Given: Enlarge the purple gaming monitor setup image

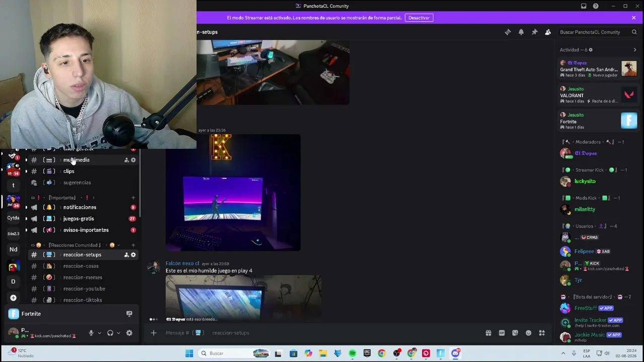Looking at the screenshot, I should tap(233, 193).
